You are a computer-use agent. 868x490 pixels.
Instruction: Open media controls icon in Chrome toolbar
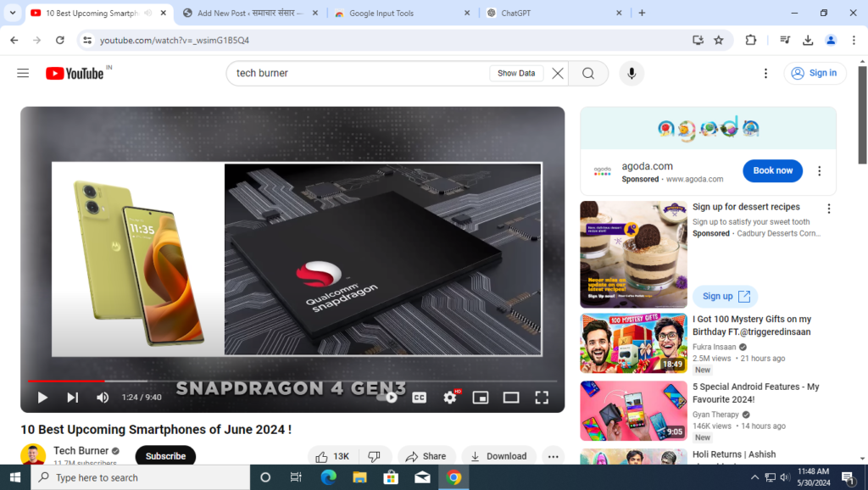(x=785, y=40)
